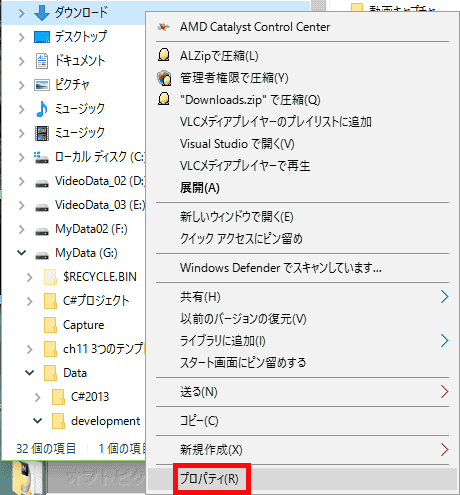Expand the ローカル ディスク (C:) node
Screen dimensions: 460x495
(22, 157)
